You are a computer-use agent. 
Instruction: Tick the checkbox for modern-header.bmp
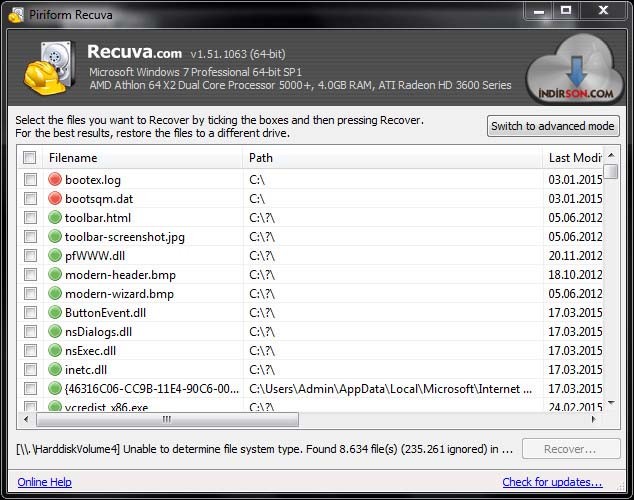[x=30, y=274]
